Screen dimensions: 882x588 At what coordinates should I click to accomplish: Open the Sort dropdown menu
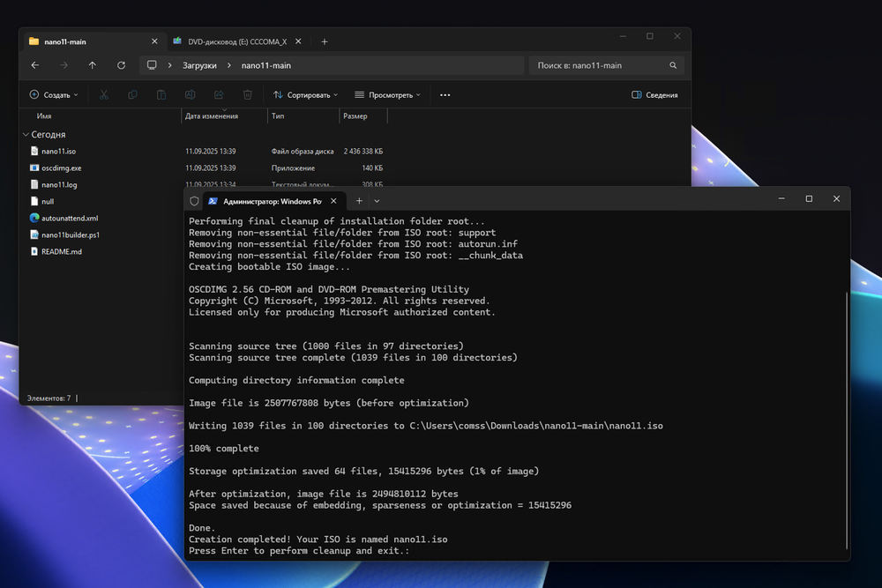305,95
